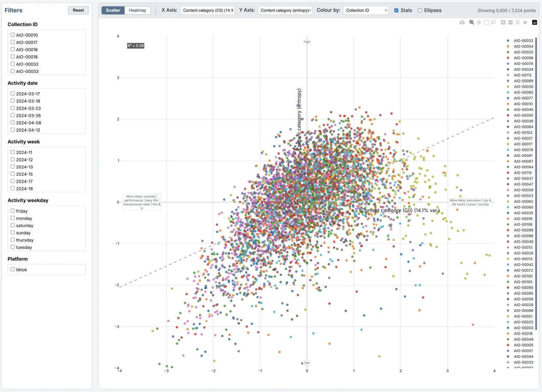
Task: Toggle legend entry AIO-00065
Action: click(520, 92)
